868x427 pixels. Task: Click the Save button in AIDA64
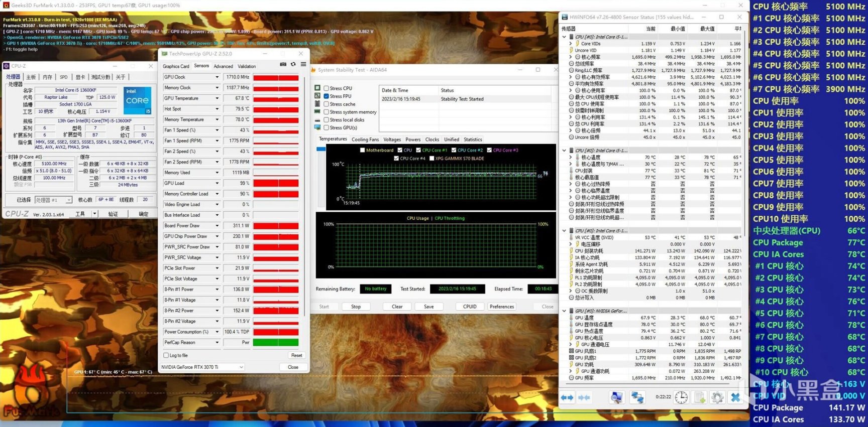tap(428, 307)
